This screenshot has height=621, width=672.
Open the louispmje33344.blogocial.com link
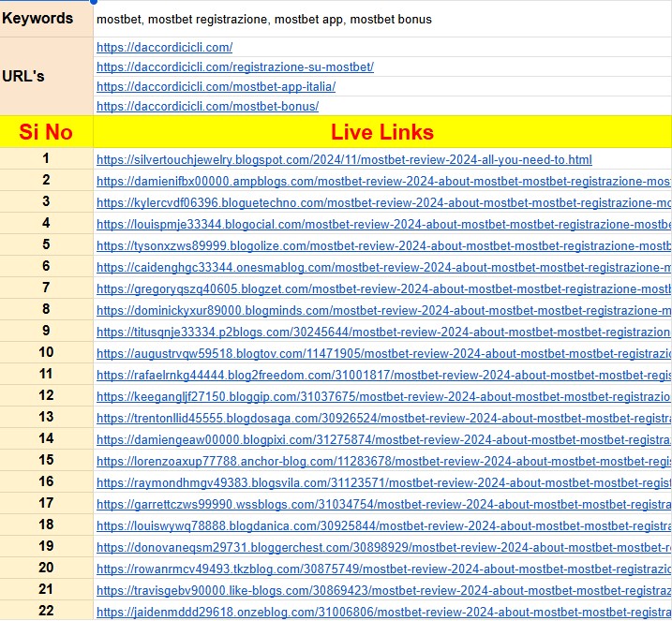pos(383,225)
